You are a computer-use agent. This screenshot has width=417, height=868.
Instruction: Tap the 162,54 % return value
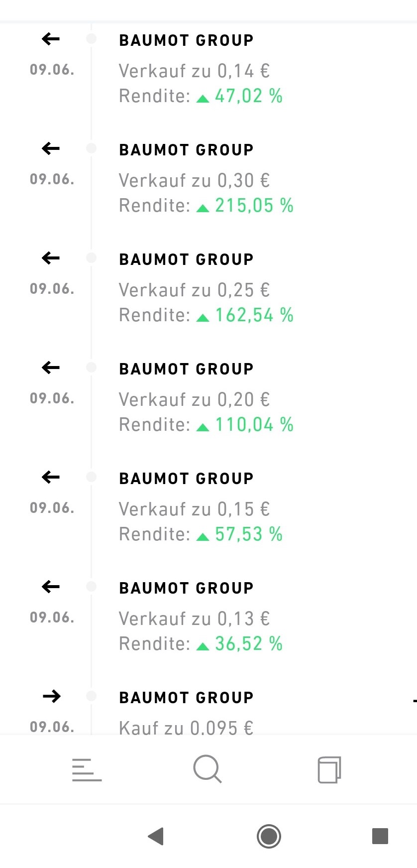point(254,315)
